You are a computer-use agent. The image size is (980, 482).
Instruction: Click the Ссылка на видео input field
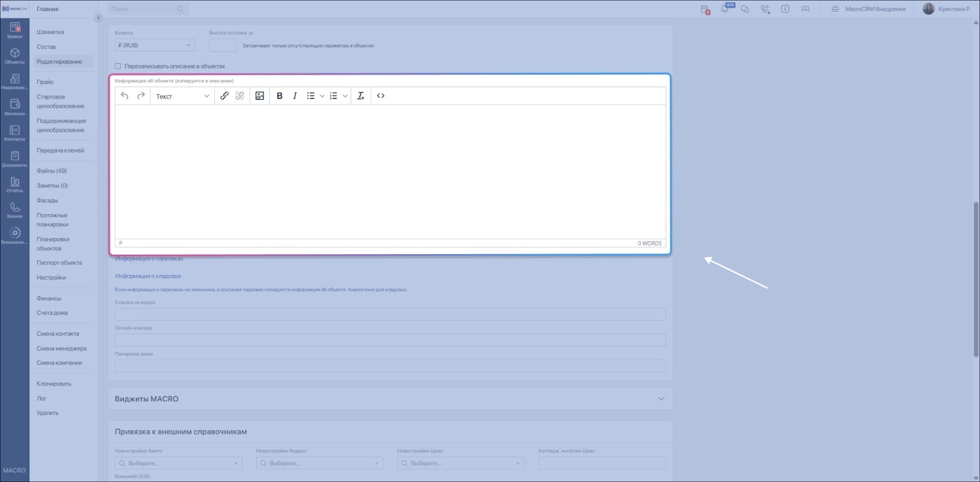390,315
